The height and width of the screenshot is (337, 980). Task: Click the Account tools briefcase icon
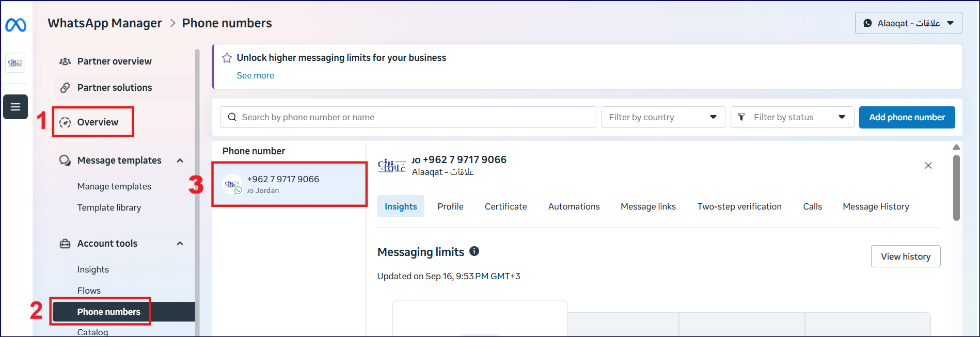click(65, 244)
